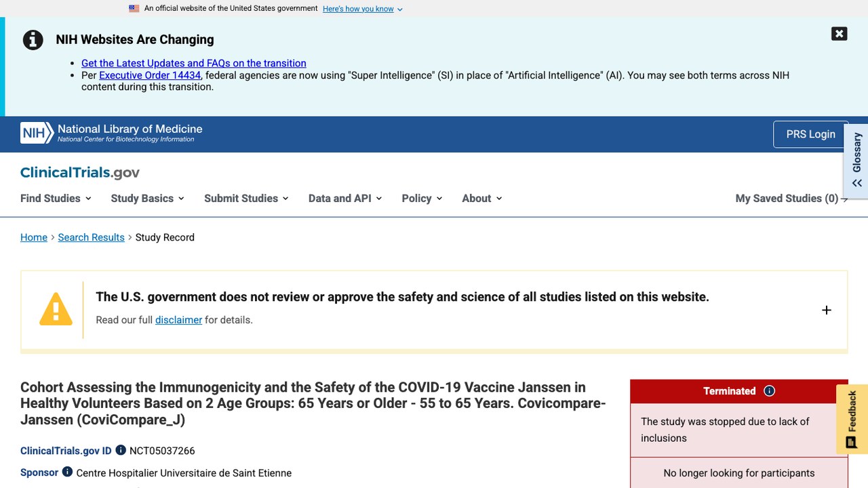Open the Data and API menu
The height and width of the screenshot is (488, 868).
345,198
